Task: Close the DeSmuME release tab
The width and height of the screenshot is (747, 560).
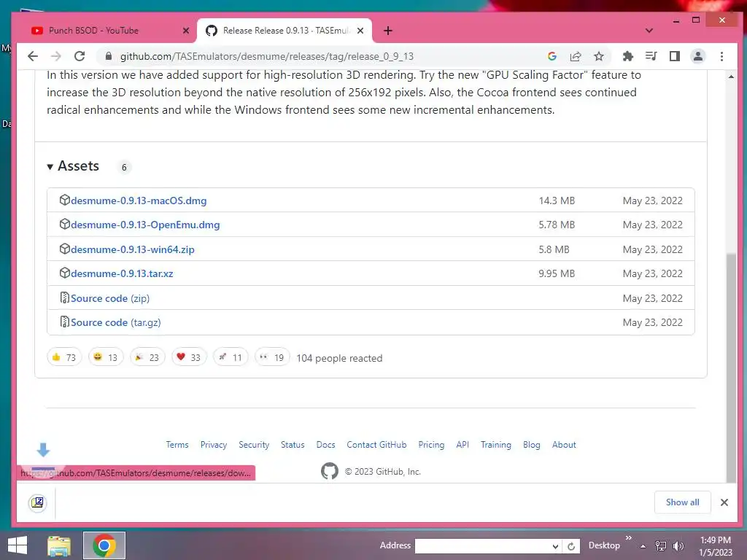Action: [360, 31]
